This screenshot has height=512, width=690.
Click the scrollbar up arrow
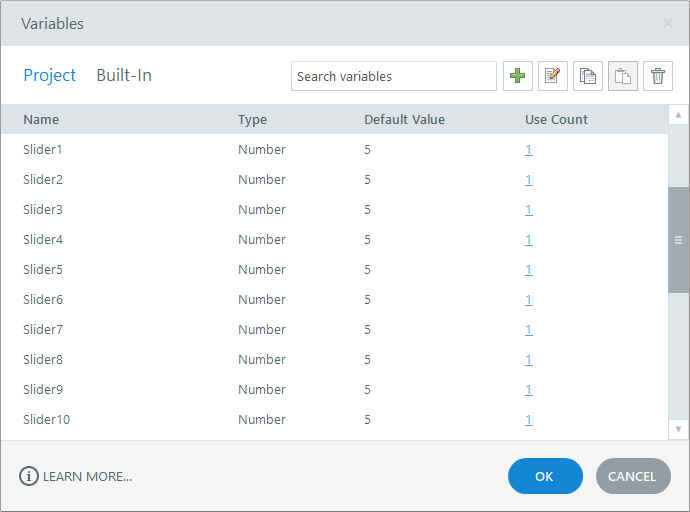678,115
